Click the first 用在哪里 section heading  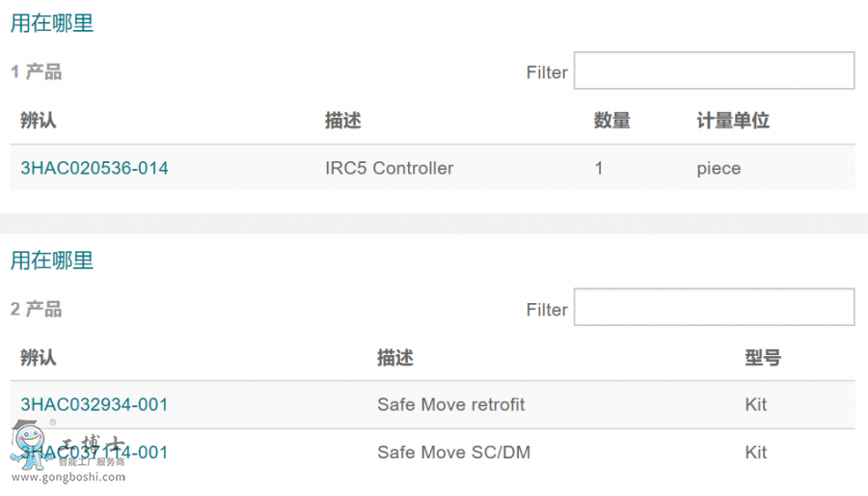52,24
